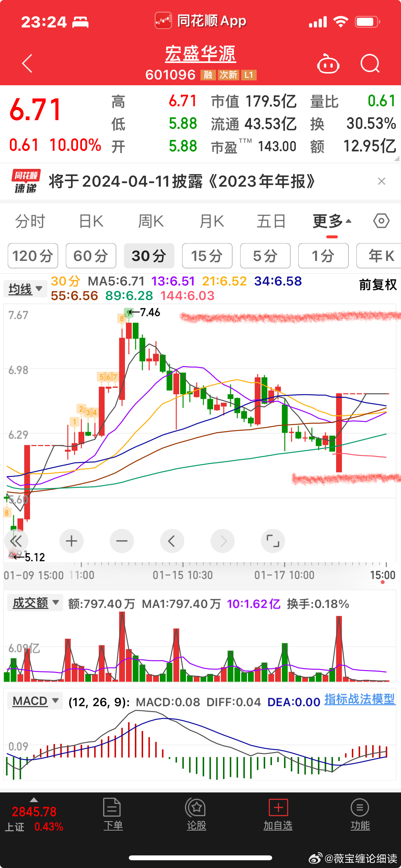This screenshot has width=401, height=868.
Task: Tap the search magnifier icon
Action: tap(370, 63)
